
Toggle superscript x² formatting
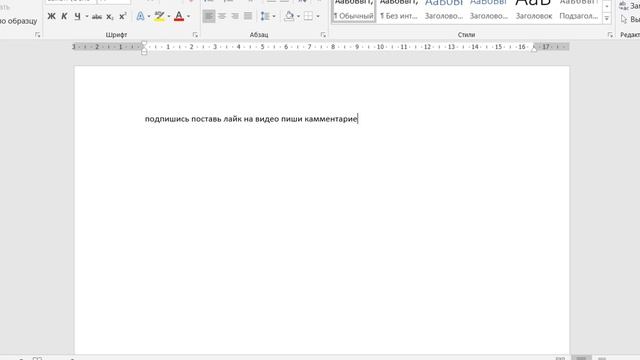122,16
